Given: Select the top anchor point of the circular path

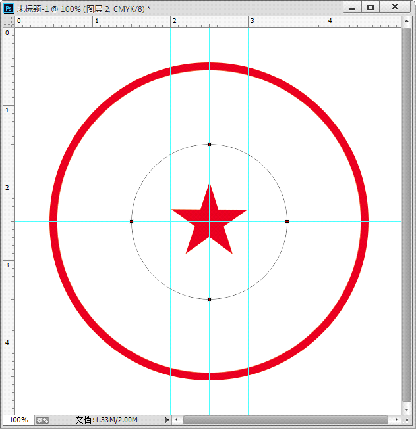Looking at the screenshot, I should (209, 144).
